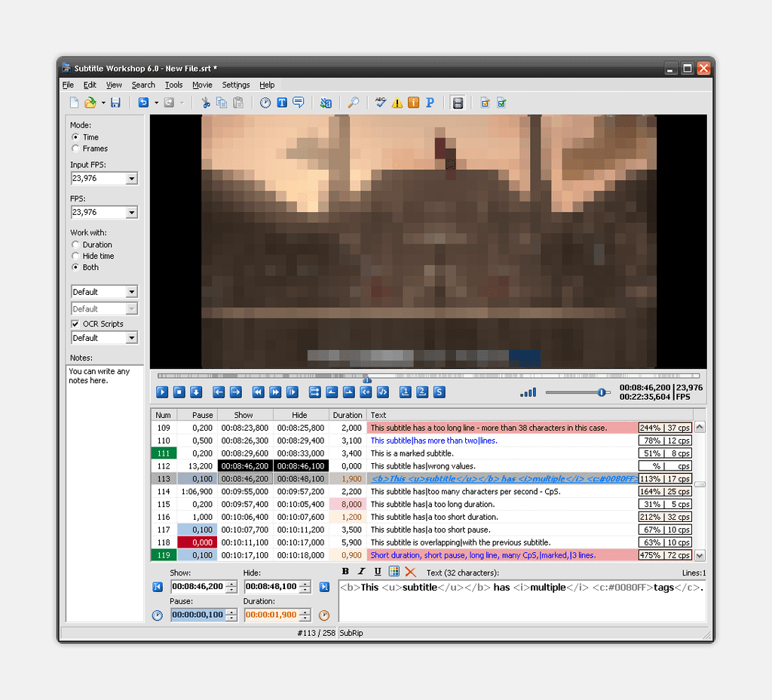This screenshot has width=772, height=700.
Task: Open the Movie menu
Action: tap(202, 84)
